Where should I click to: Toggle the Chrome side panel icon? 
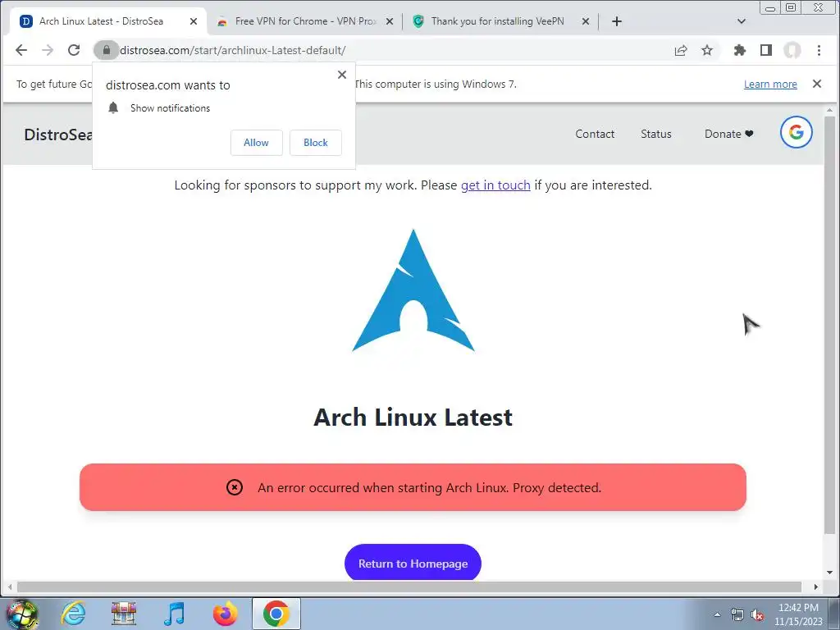(766, 50)
